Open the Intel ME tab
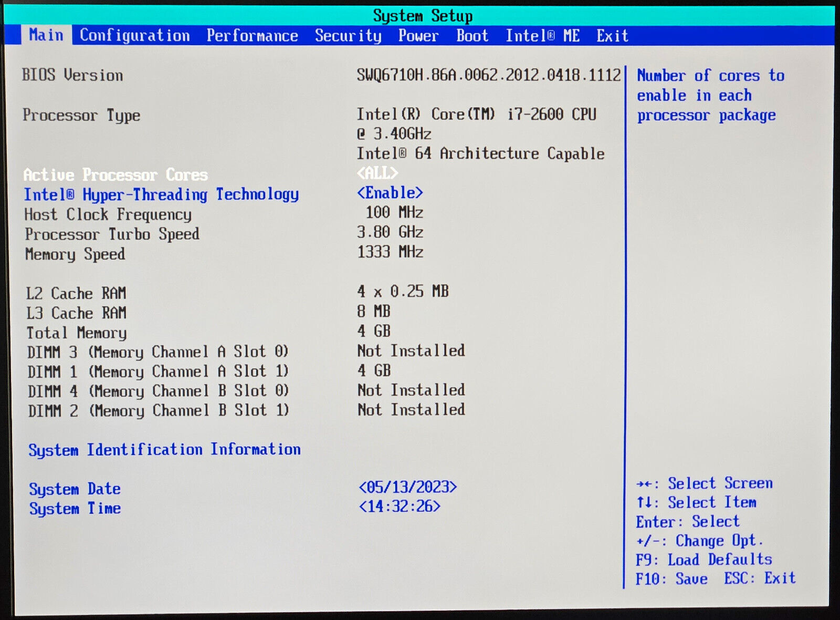Image resolution: width=840 pixels, height=620 pixels. (543, 36)
